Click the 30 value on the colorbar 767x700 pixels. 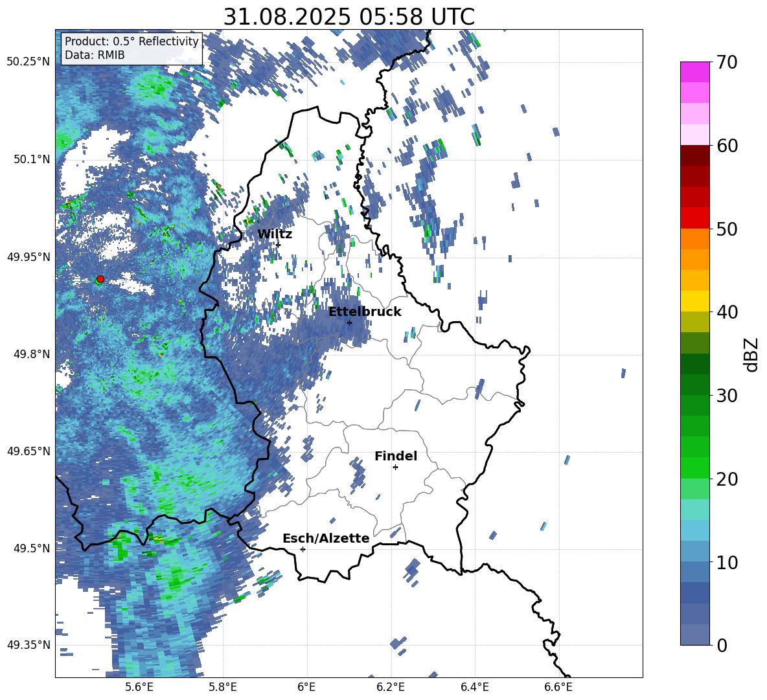[x=727, y=396]
